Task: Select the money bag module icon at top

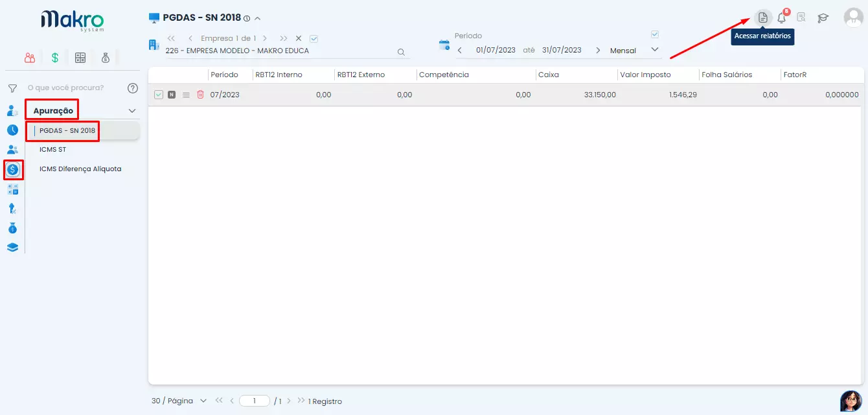Action: [x=106, y=58]
